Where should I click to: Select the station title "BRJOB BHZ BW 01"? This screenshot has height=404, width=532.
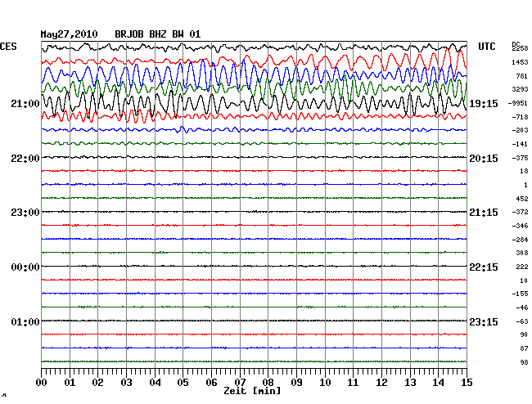[x=157, y=34]
